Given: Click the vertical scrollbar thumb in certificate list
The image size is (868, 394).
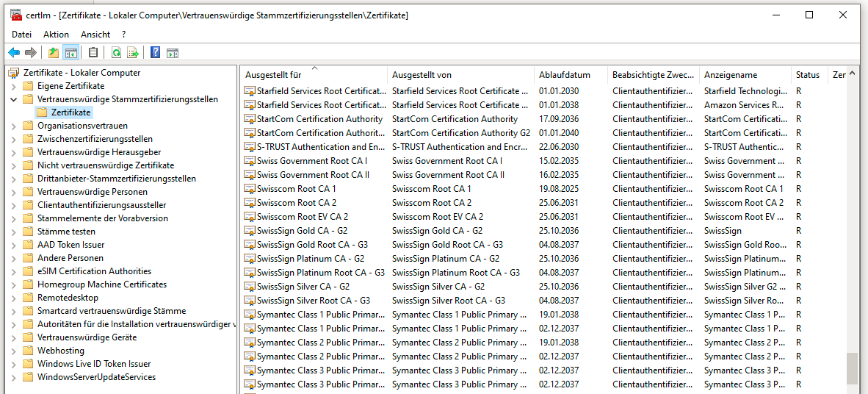Looking at the screenshot, I should point(851,368).
